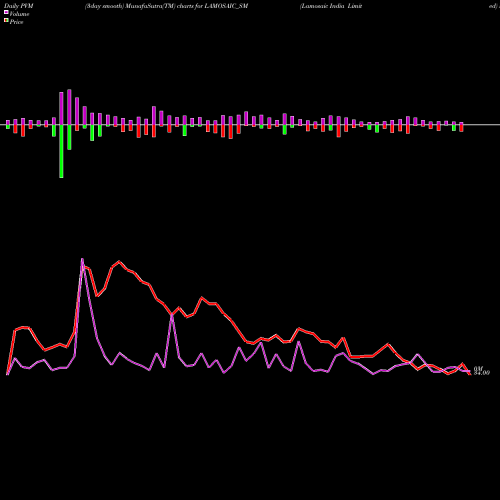Click the tallest purple volume bar
The width and height of the screenshot is (500, 500).
click(69, 107)
